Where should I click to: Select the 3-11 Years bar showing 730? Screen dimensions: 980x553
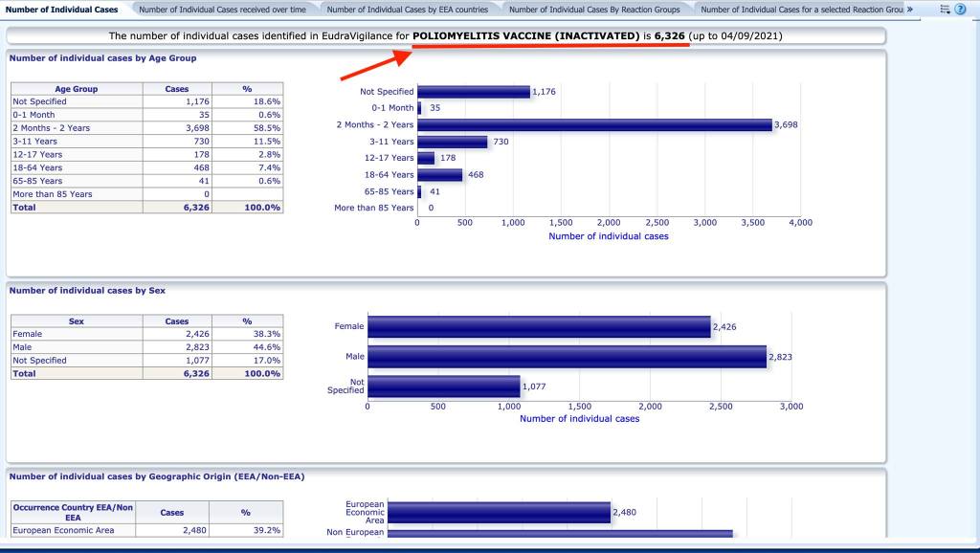coord(452,142)
